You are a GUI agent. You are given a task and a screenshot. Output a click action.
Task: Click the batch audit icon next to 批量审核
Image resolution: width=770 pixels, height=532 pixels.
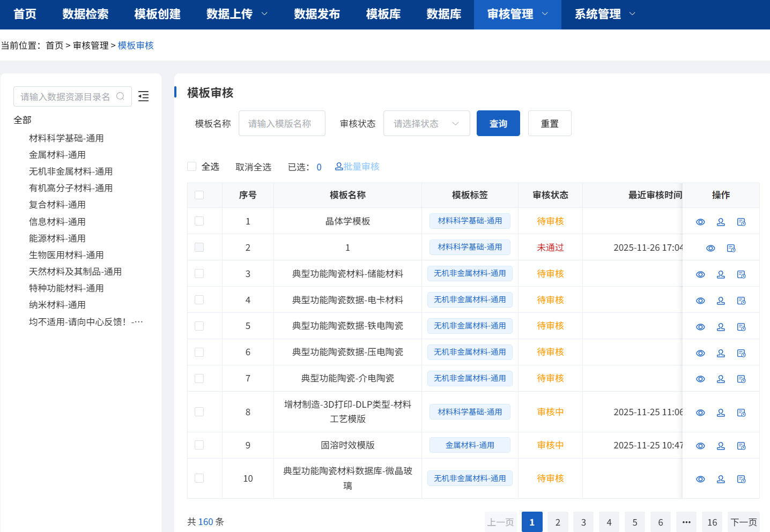coord(338,167)
